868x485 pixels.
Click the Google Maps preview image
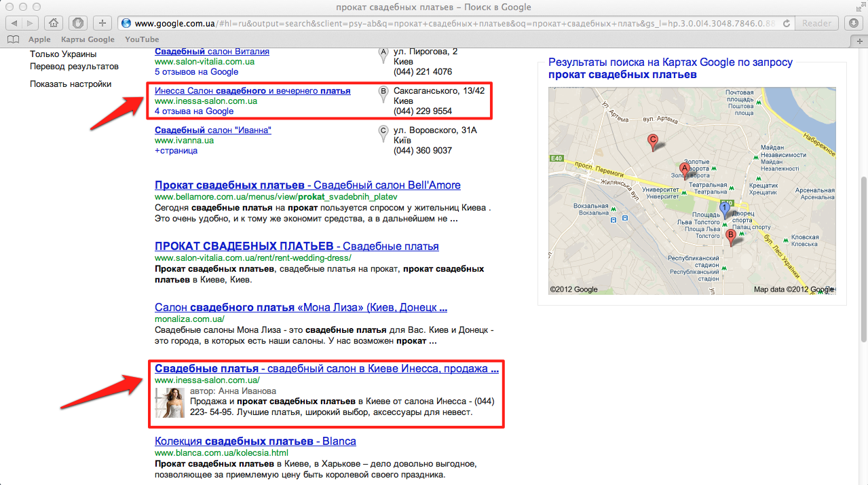(x=692, y=191)
